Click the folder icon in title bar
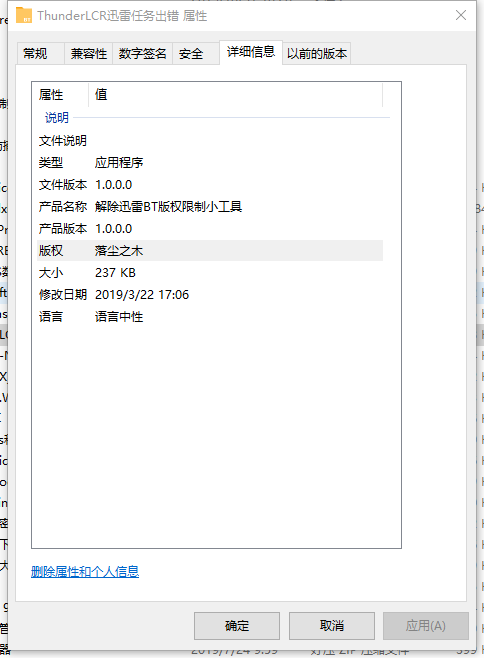The height and width of the screenshot is (658, 484). [24, 16]
